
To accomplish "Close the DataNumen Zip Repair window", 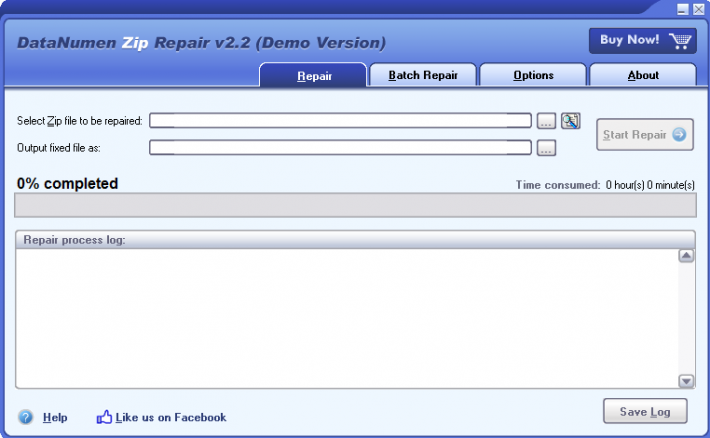I will [699, 9].
